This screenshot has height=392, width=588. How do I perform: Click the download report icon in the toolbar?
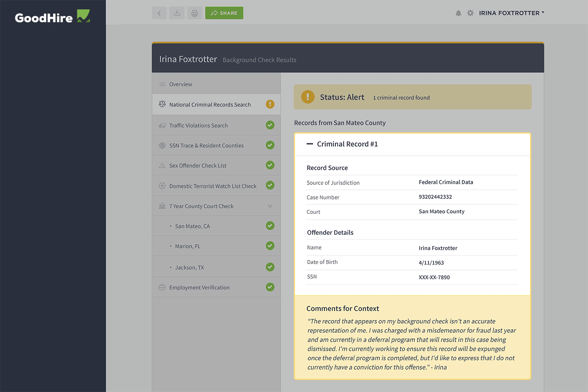(x=176, y=13)
